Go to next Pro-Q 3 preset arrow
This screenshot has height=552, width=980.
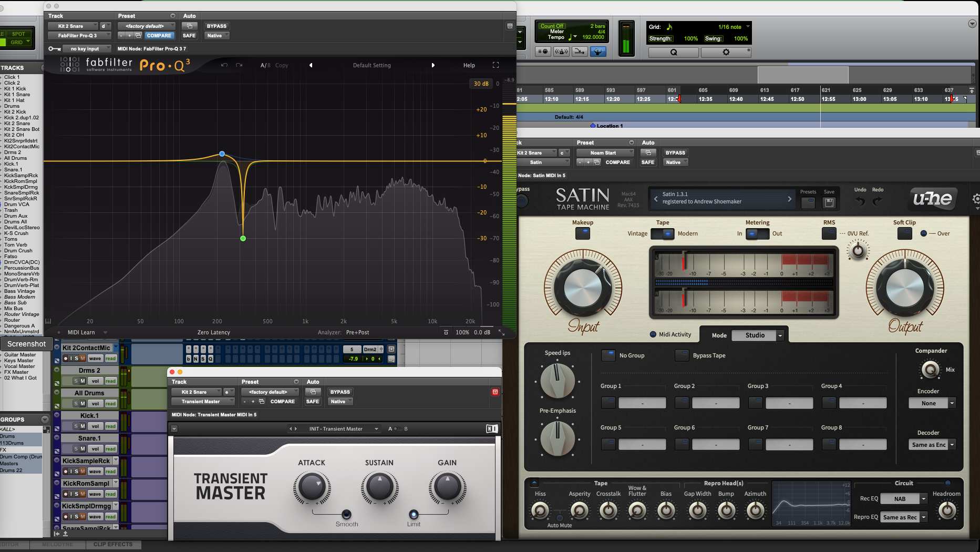pos(433,65)
